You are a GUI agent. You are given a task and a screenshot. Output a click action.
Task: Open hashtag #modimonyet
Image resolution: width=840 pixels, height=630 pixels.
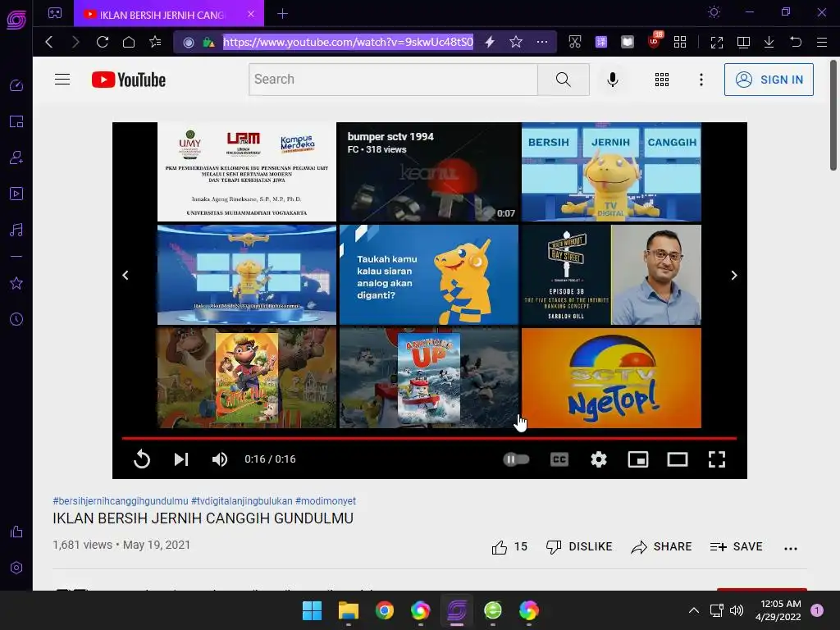coord(326,501)
